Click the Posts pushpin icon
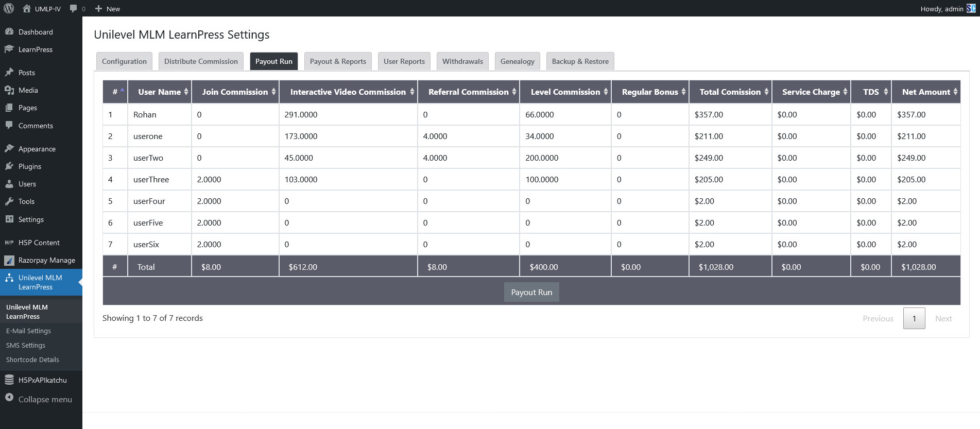This screenshot has width=980, height=429. (x=9, y=72)
